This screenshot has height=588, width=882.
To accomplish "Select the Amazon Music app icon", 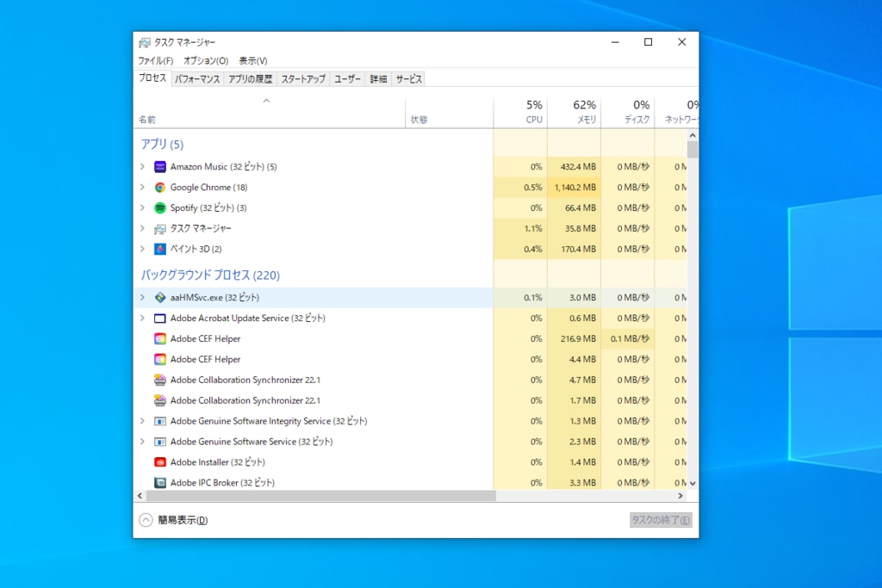I will click(x=159, y=166).
